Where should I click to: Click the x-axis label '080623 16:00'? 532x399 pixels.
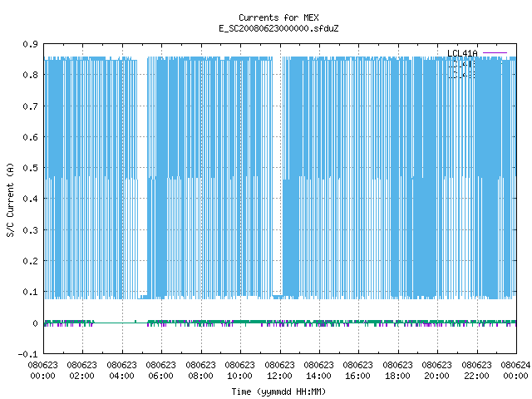(x=357, y=371)
